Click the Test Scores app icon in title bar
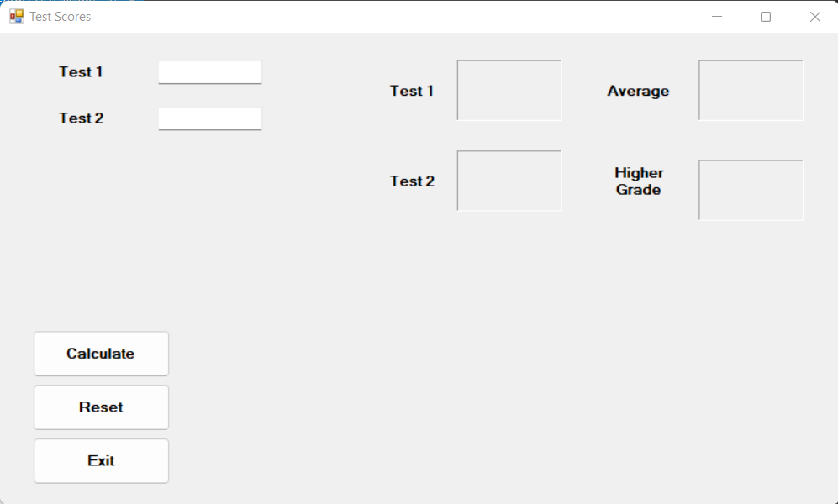838x504 pixels. tap(17, 17)
